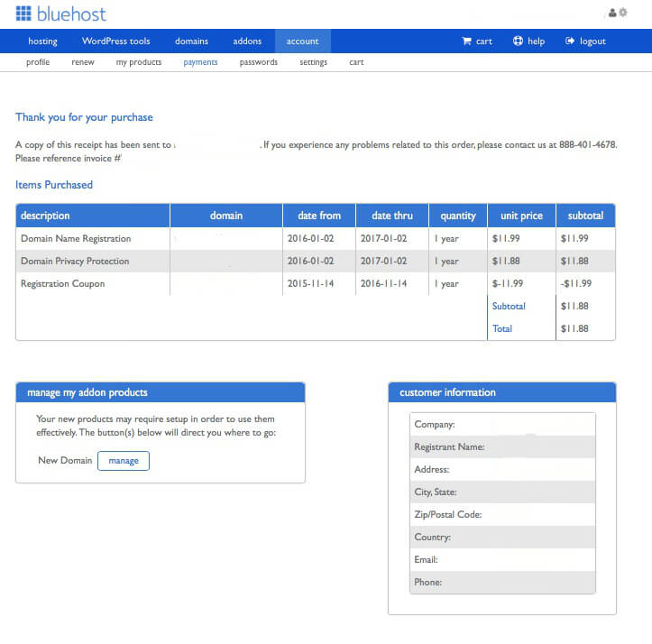This screenshot has width=652, height=644.
Task: Click the logout arrow icon
Action: (570, 41)
